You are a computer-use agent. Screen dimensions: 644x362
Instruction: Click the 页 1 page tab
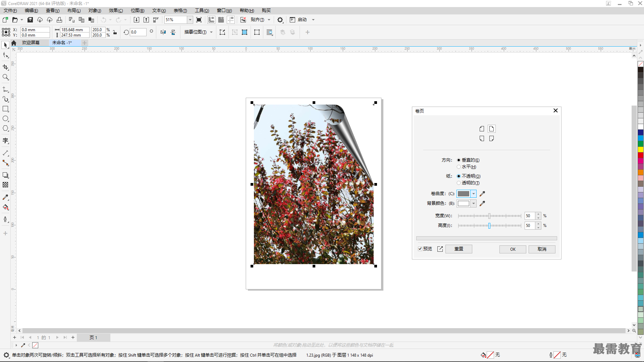93,338
